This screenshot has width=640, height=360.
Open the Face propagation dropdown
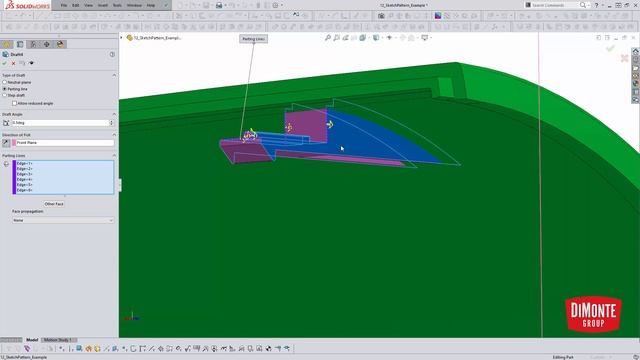coord(63,220)
